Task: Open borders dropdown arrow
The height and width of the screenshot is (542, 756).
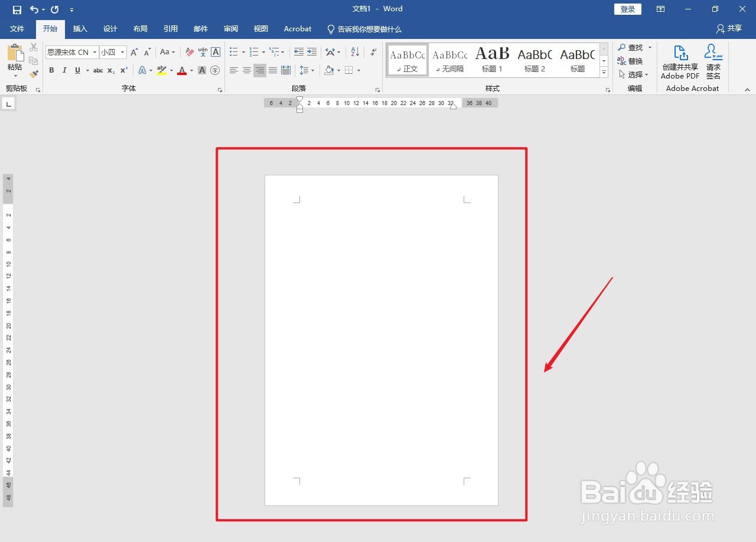Action: [359, 70]
